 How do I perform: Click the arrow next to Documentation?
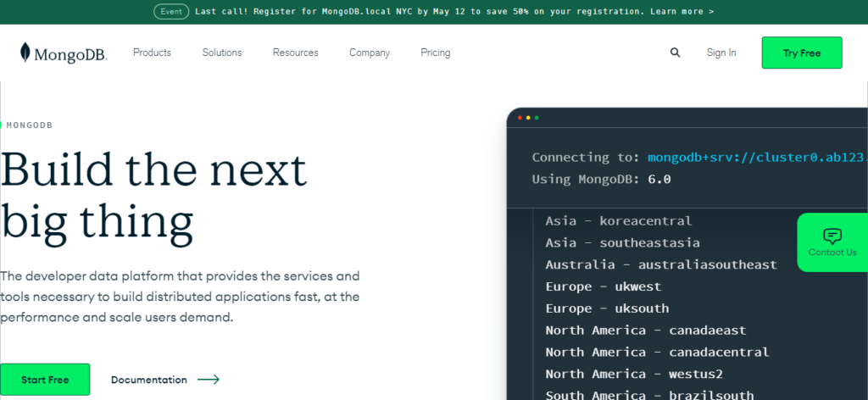click(209, 380)
